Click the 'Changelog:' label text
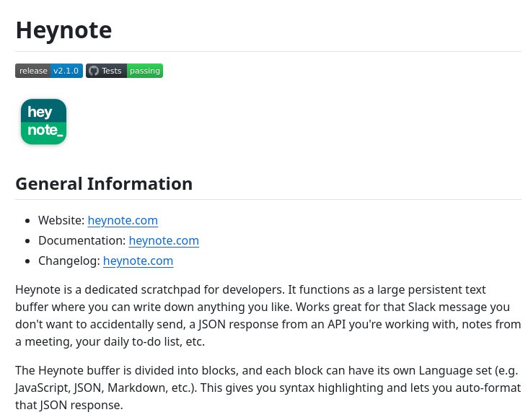528x420 pixels. coord(69,261)
